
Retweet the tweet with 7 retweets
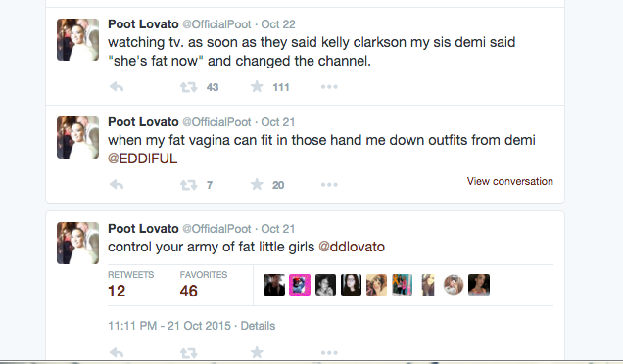point(189,185)
